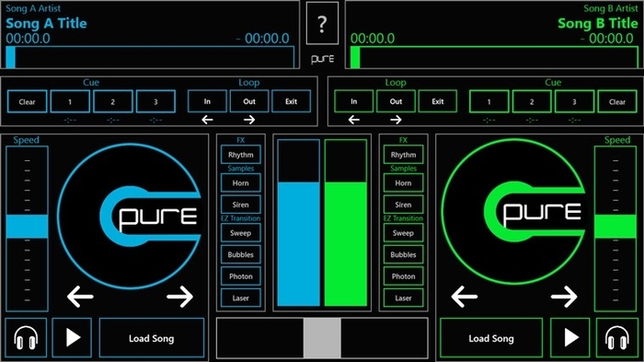Viewport: 644px width, 362px height.
Task: Play the song on deck A
Action: tap(72, 338)
